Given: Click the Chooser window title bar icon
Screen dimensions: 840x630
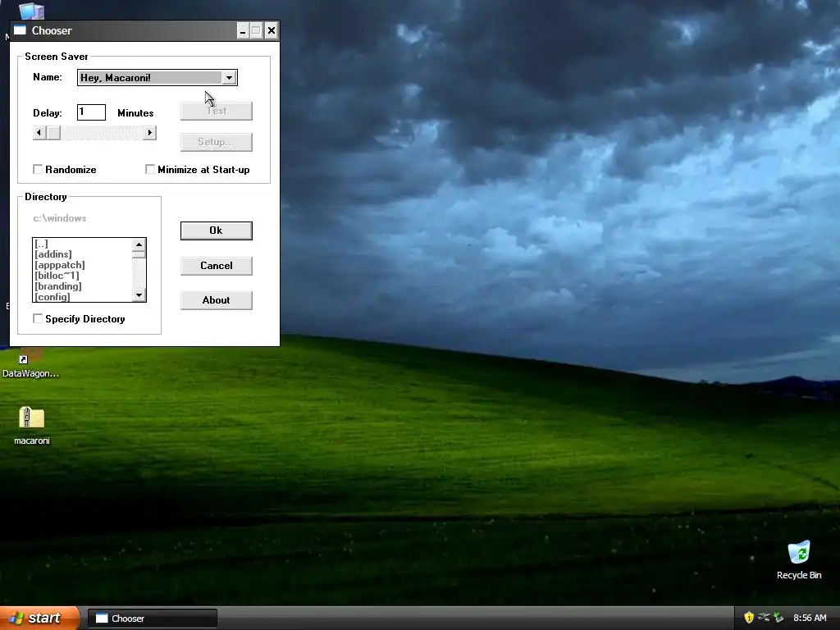Looking at the screenshot, I should (20, 30).
